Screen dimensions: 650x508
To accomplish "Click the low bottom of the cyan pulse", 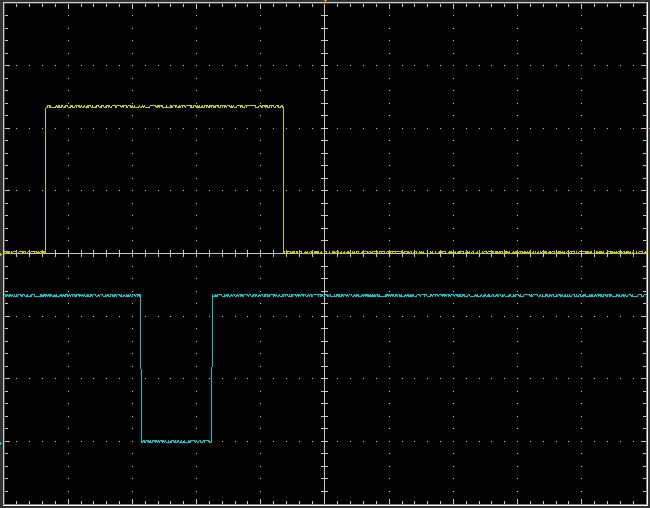I will 176,441.
